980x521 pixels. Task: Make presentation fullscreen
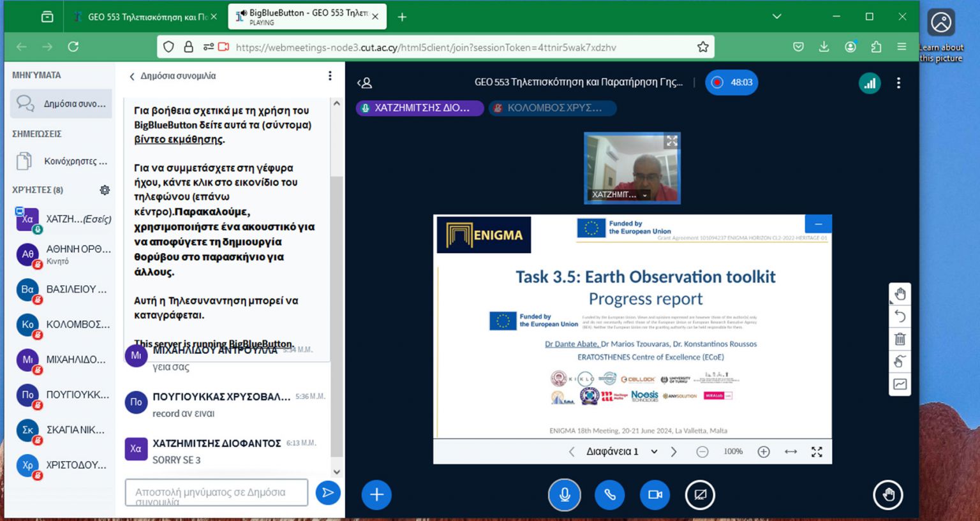(817, 451)
